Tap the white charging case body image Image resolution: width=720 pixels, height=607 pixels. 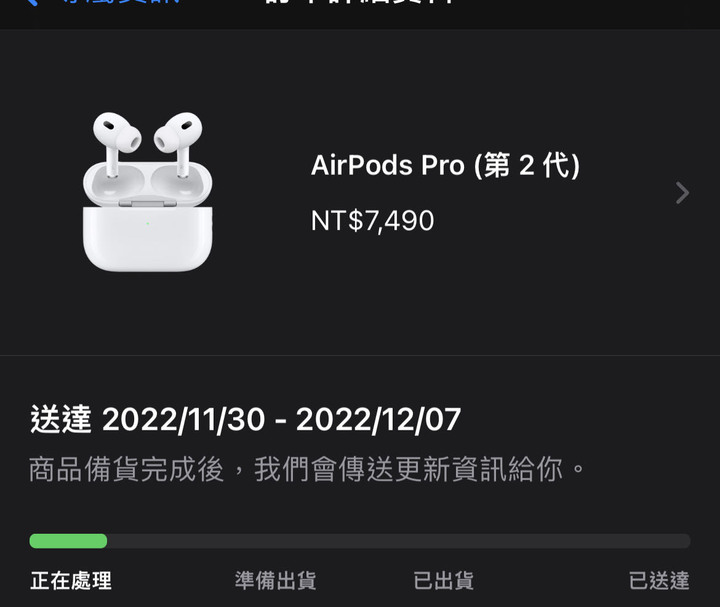[x=147, y=238]
